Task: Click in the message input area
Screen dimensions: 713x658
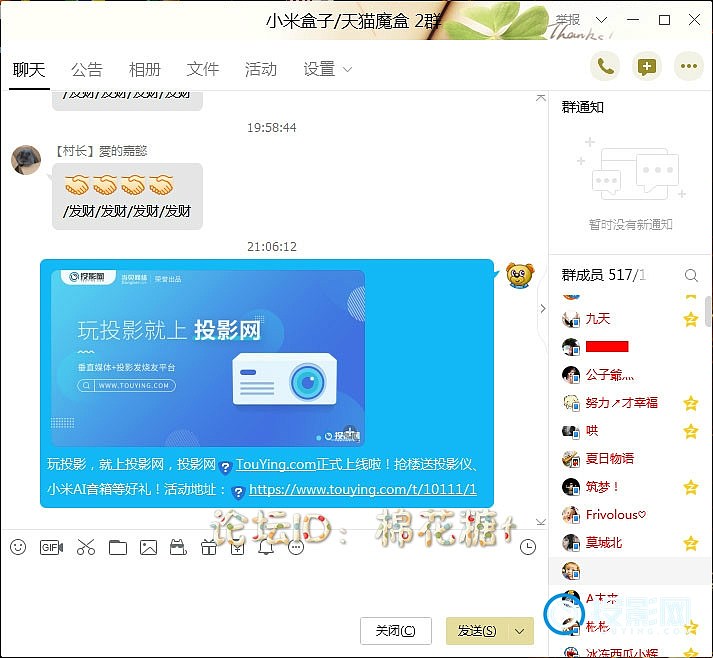Action: point(273,587)
